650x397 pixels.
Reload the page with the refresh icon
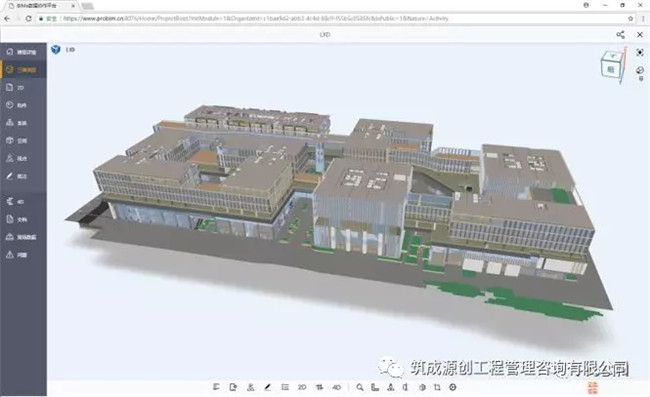coord(28,19)
